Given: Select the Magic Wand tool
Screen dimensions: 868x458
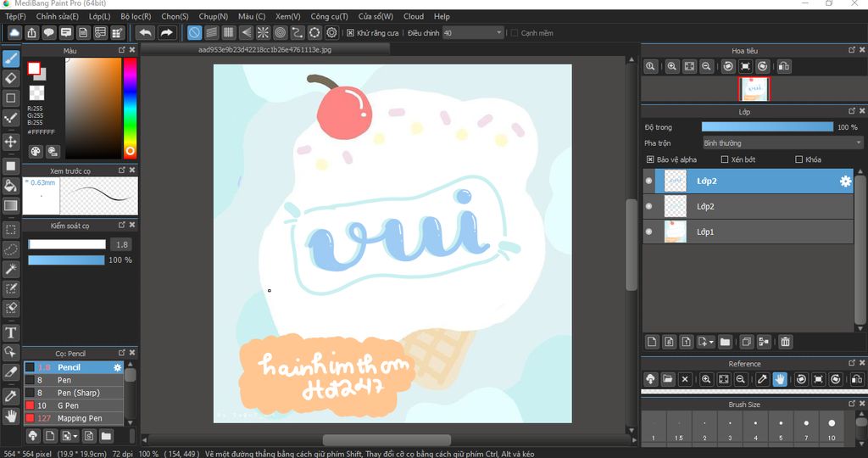Looking at the screenshot, I should tap(10, 269).
